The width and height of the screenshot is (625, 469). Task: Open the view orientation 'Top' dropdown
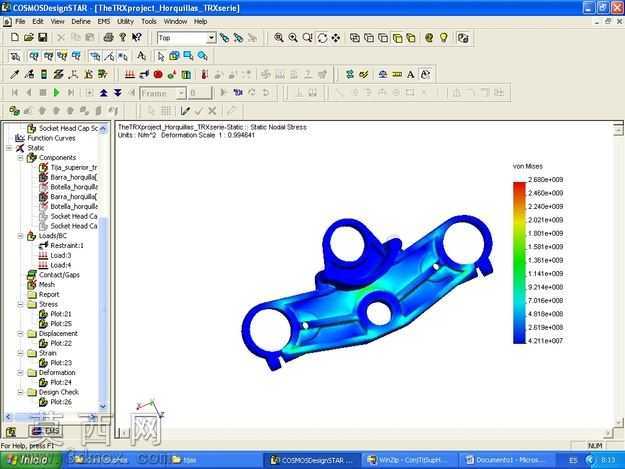(212, 38)
